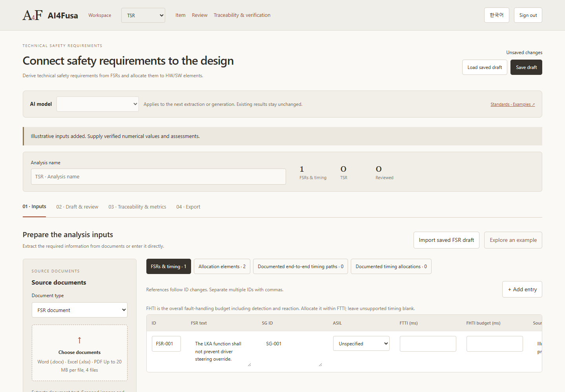Click the 'Unsaved changes' status text
565x392 pixels.
524,53
